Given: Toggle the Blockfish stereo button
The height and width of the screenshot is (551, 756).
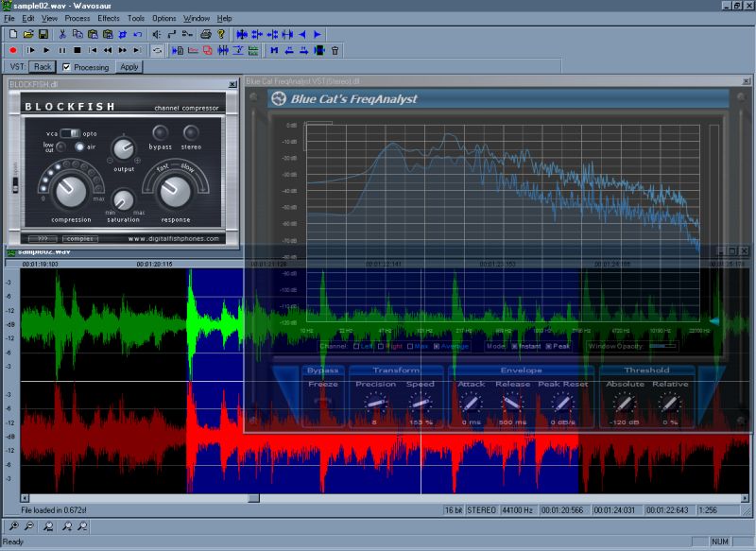Looking at the screenshot, I should click(191, 132).
